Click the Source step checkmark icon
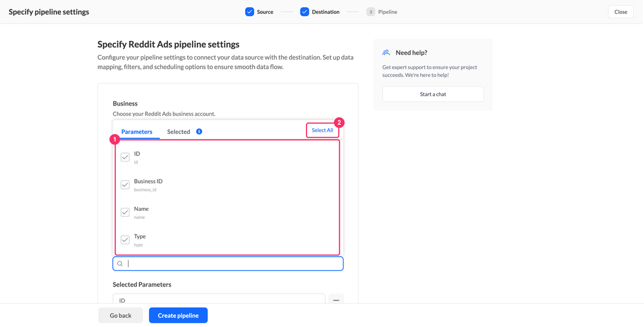This screenshot has height=327, width=644. click(250, 12)
